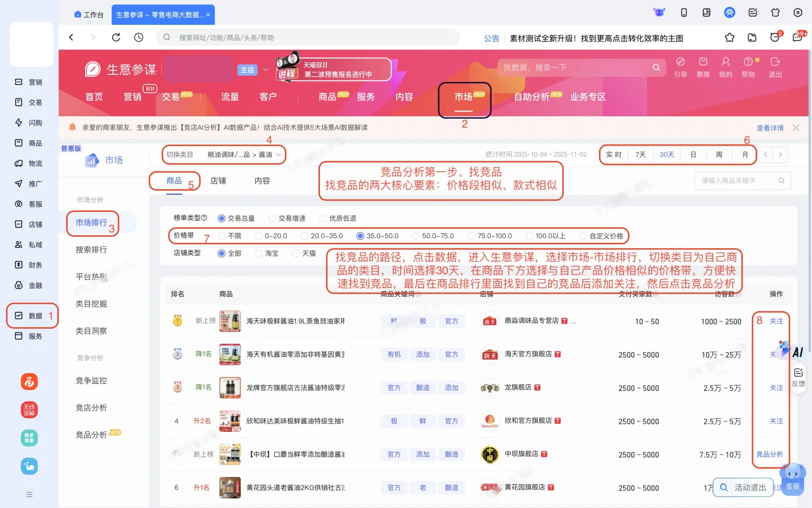Choose the 20.0~35.0 price band
Screen dimensions: 812x508
(x=322, y=236)
